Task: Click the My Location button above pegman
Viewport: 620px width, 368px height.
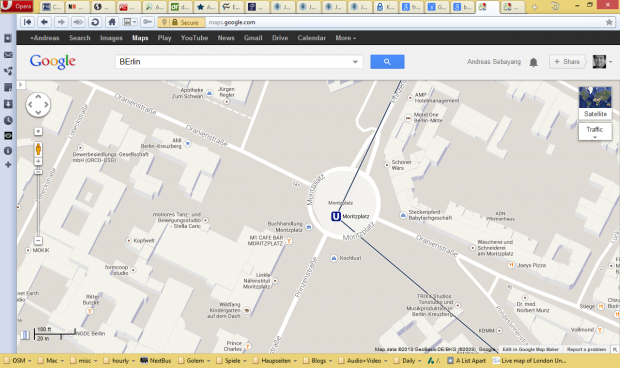Action: point(38,131)
